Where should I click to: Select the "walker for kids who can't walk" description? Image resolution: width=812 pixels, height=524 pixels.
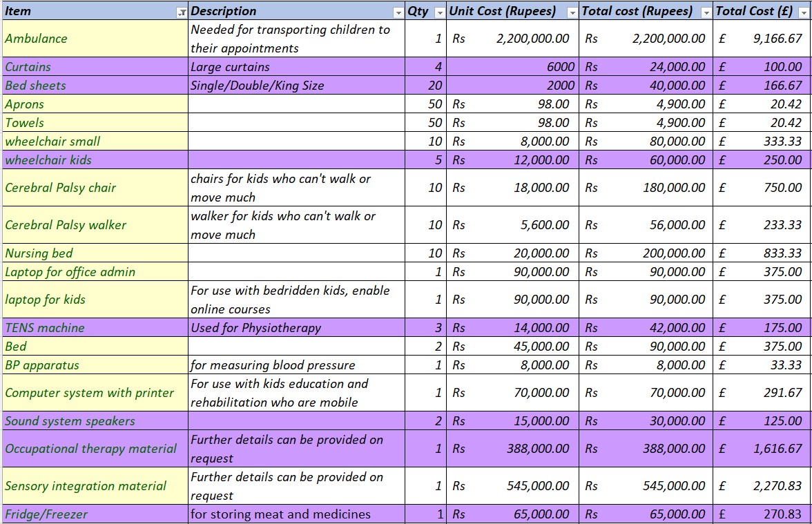[296, 225]
